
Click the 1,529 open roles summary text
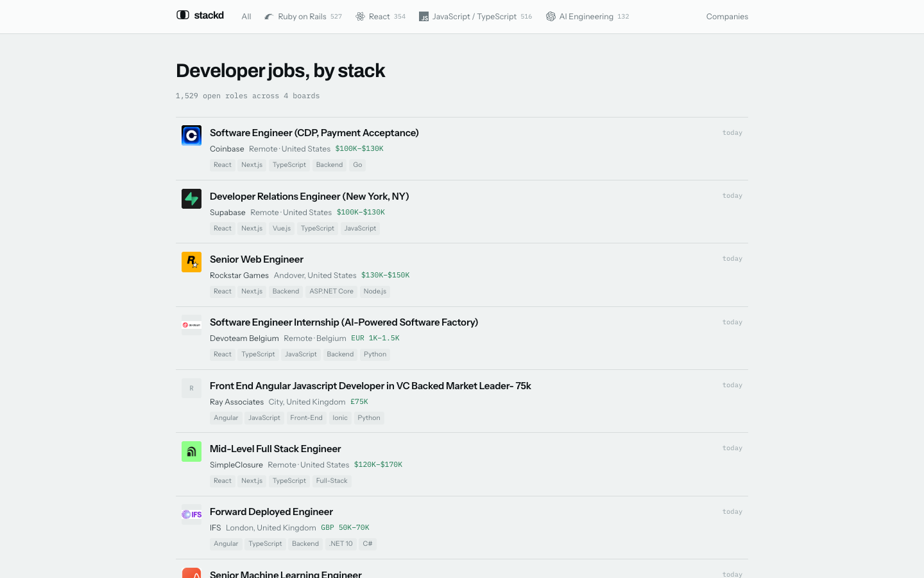[x=248, y=96]
